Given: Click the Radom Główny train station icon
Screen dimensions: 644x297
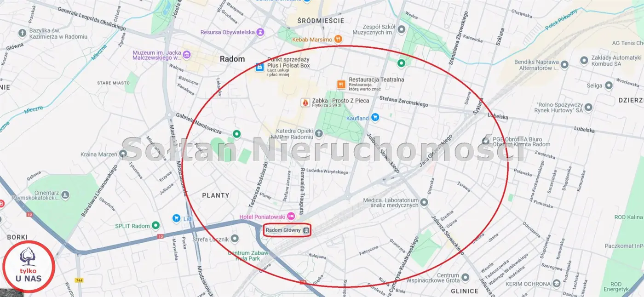Looking at the screenshot, I should tap(306, 230).
